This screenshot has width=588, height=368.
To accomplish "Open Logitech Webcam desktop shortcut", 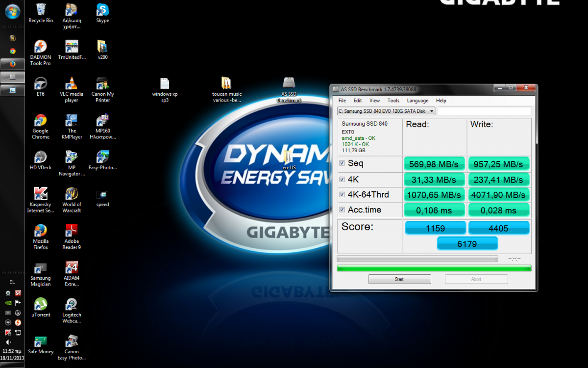I will tap(72, 311).
